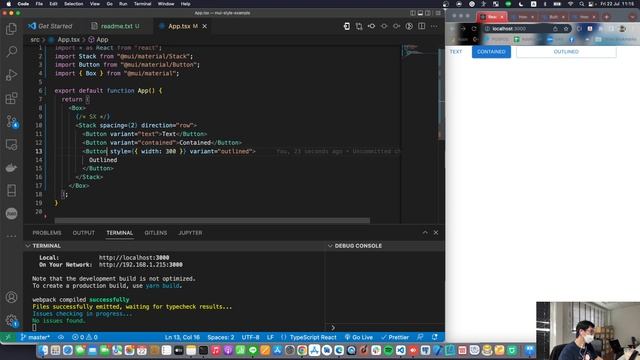Image resolution: width=640 pixels, height=360 pixels.
Task: Open the GITLENS panel tab
Action: (x=156, y=233)
